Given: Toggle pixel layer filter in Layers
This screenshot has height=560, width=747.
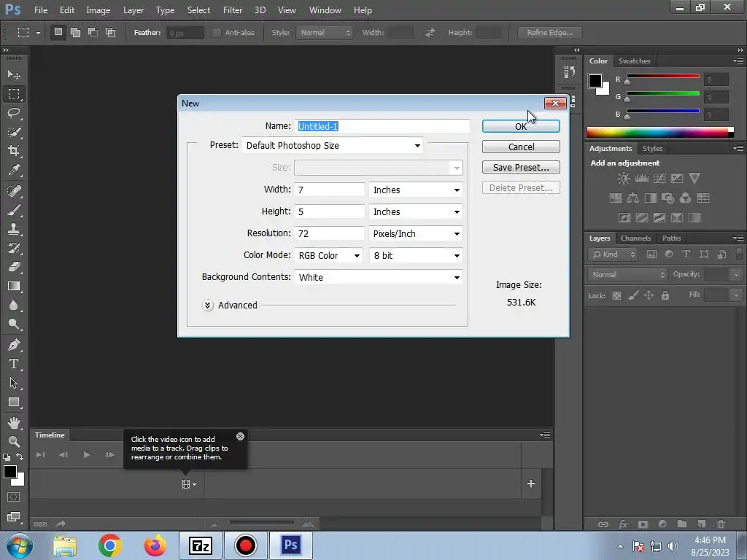Looking at the screenshot, I should pyautogui.click(x=651, y=254).
